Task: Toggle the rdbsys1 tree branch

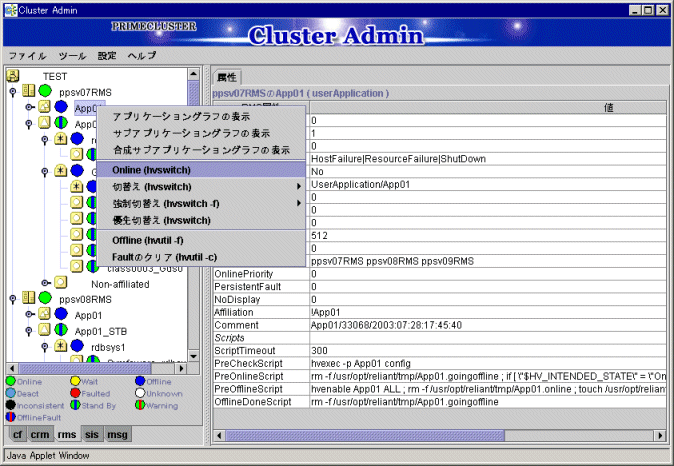Action: (45, 346)
